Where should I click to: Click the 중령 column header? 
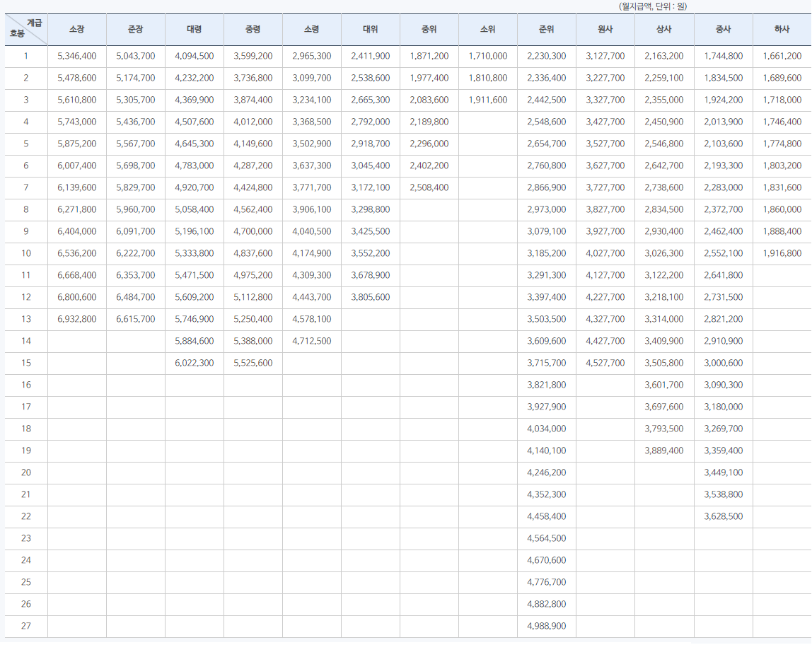(x=253, y=30)
